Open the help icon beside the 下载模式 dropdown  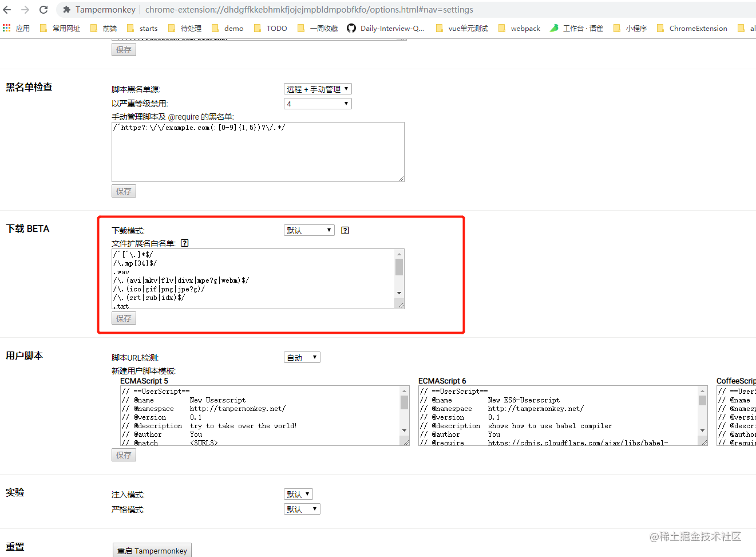(x=344, y=230)
